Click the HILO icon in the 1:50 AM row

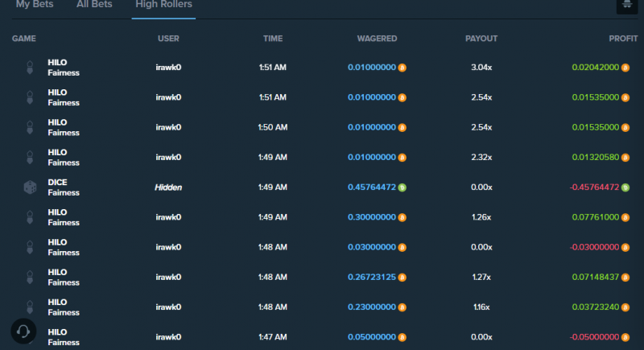click(30, 127)
